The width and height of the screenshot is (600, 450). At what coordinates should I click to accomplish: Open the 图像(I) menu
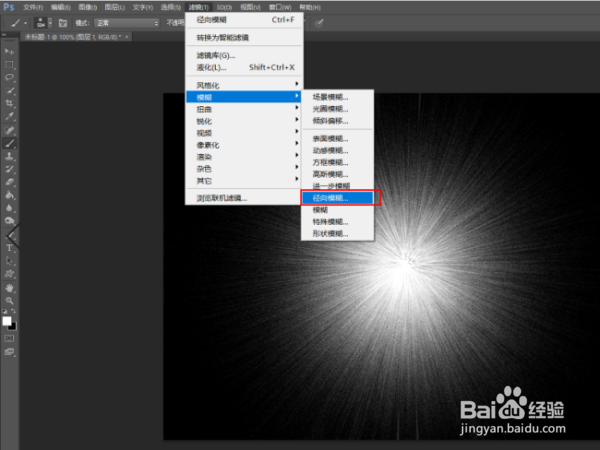[x=88, y=7]
